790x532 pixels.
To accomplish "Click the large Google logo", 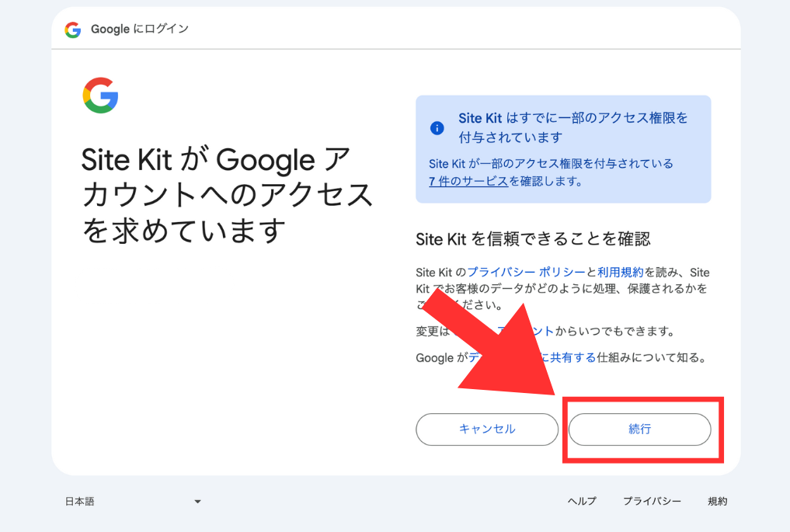I will point(100,96).
